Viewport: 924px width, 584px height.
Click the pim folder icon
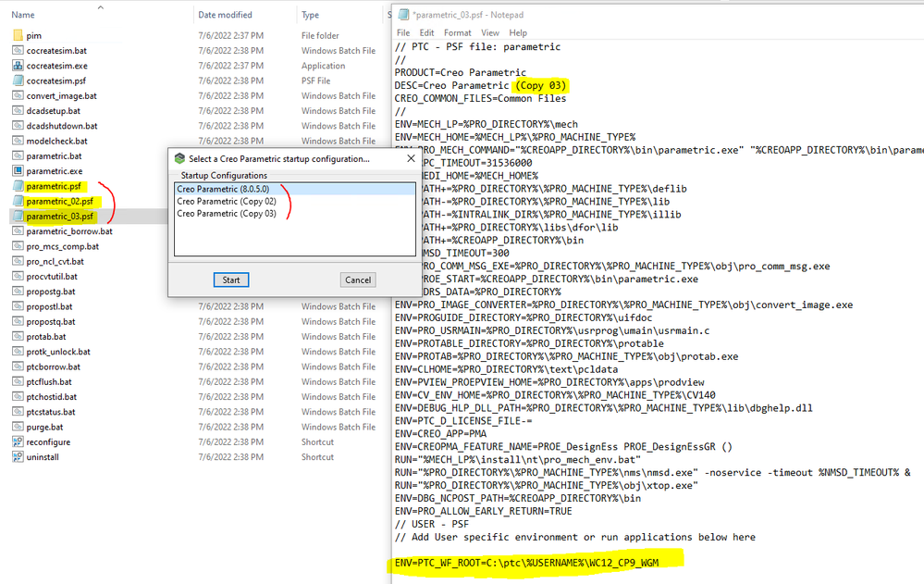(x=18, y=35)
